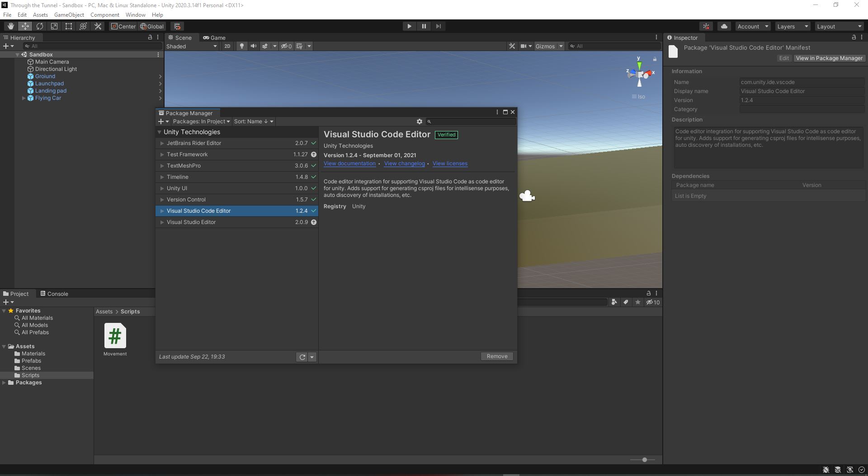The width and height of the screenshot is (868, 476).
Task: Select the Scale tool
Action: click(54, 26)
